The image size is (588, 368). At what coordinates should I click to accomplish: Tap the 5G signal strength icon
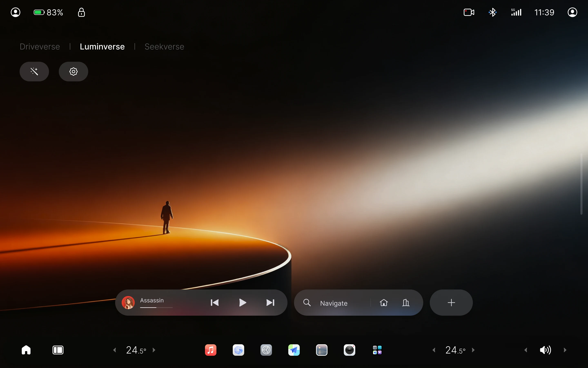516,12
